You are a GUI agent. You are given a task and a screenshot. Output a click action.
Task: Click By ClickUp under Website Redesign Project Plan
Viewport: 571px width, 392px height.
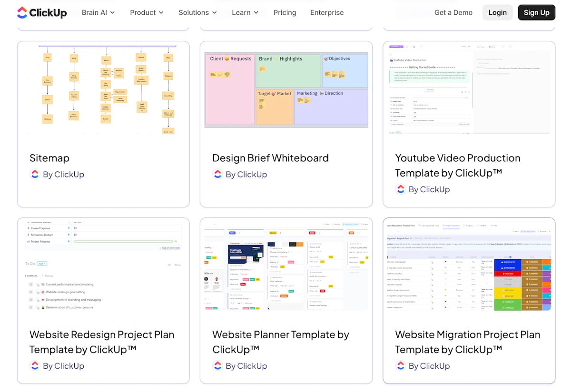63,366
